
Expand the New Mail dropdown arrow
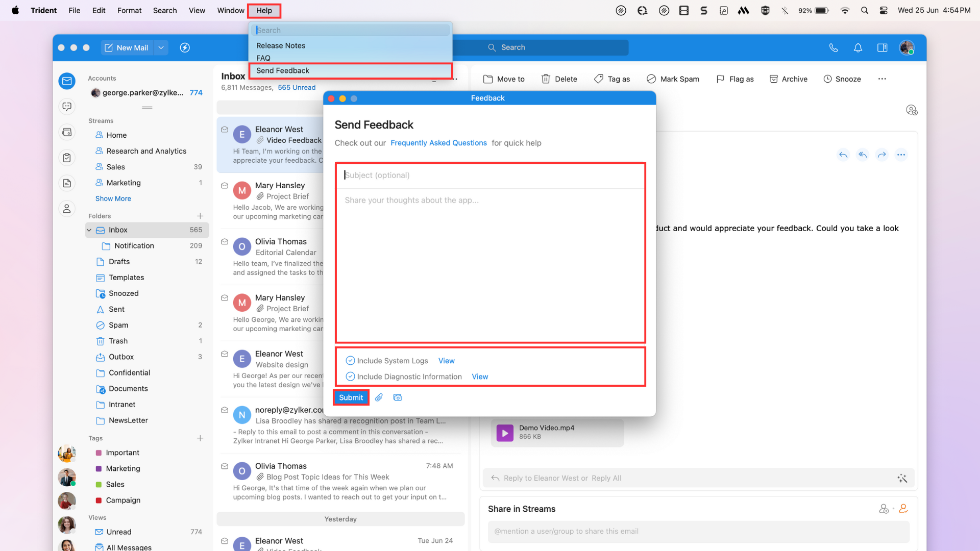(x=161, y=47)
